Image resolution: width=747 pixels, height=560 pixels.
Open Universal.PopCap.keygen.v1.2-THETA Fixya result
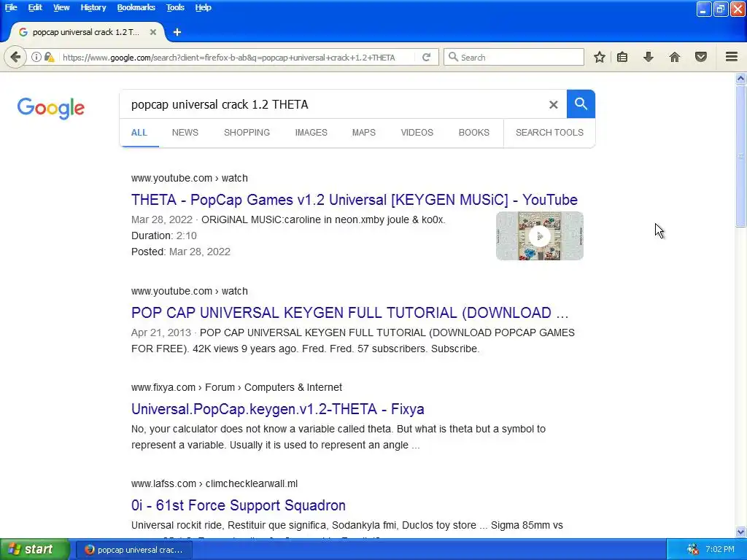[x=277, y=408]
